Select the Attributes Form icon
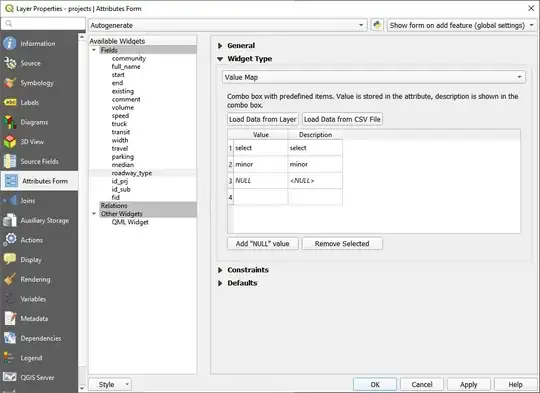The image size is (540, 393). (11, 181)
